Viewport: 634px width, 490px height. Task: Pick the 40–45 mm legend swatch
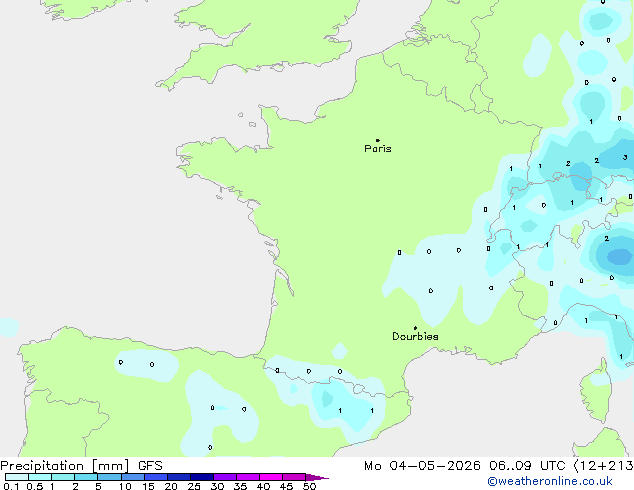point(271,477)
